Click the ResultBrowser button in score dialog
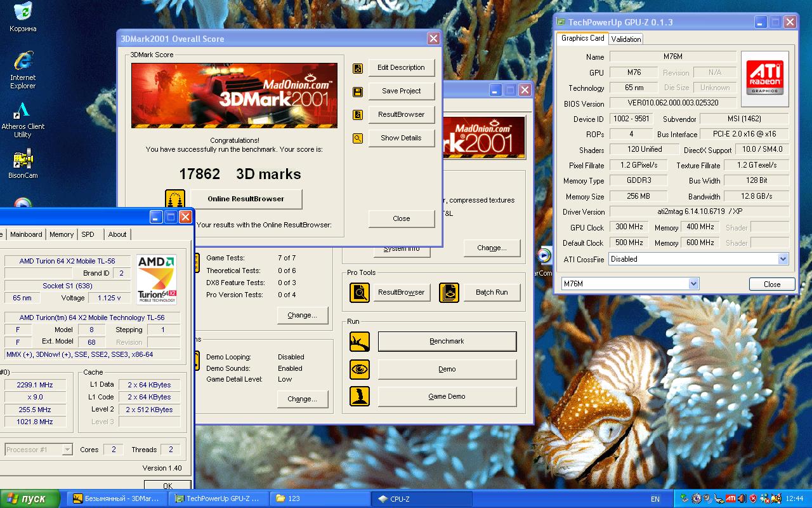The height and width of the screenshot is (508, 812). tap(401, 115)
